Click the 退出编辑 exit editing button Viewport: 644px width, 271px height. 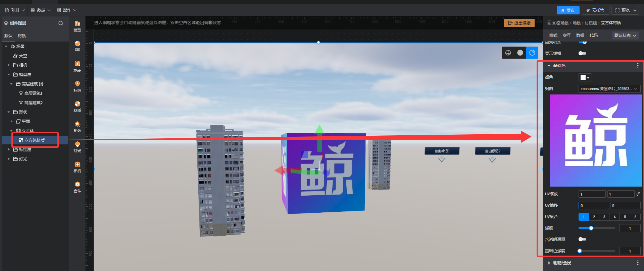tap(519, 23)
